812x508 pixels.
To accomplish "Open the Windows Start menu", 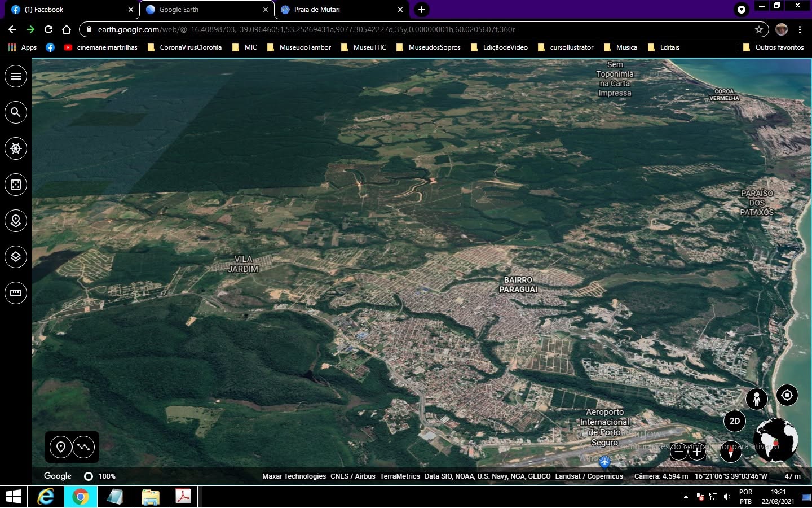I will [13, 497].
